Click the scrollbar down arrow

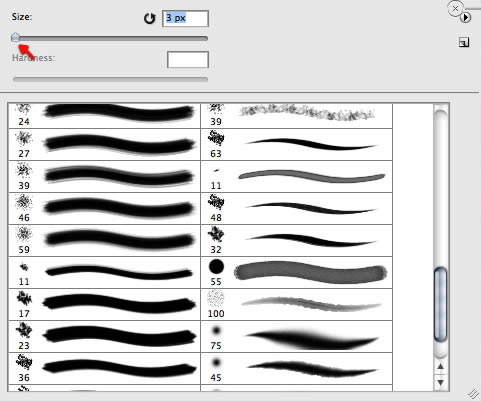[x=440, y=382]
